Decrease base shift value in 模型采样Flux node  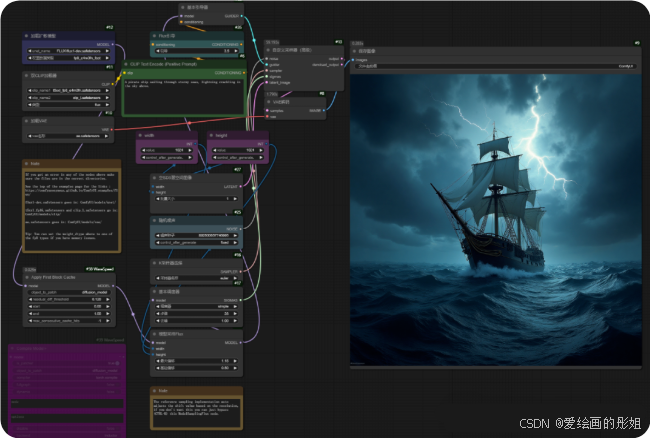(x=158, y=368)
